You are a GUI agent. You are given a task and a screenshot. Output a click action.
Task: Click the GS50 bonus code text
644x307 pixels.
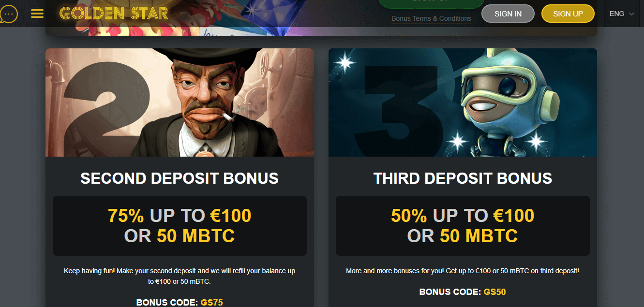tap(494, 292)
